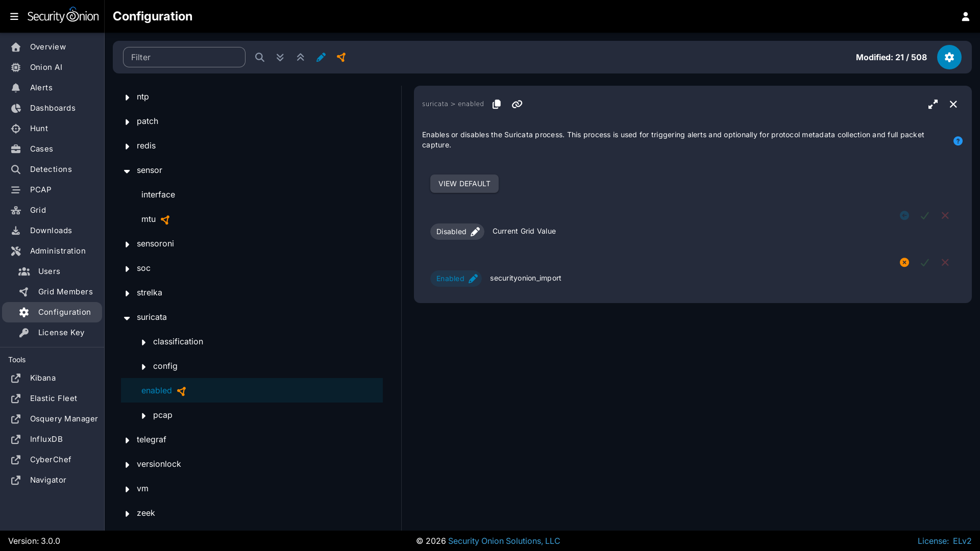Click the chain link icon beside breadcrumb
Image resolution: width=980 pixels, height=551 pixels.
tap(517, 104)
